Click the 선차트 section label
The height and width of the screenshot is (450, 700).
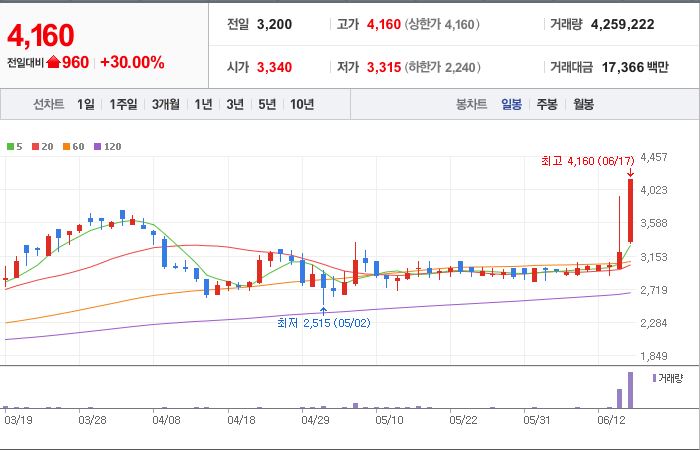(49, 104)
